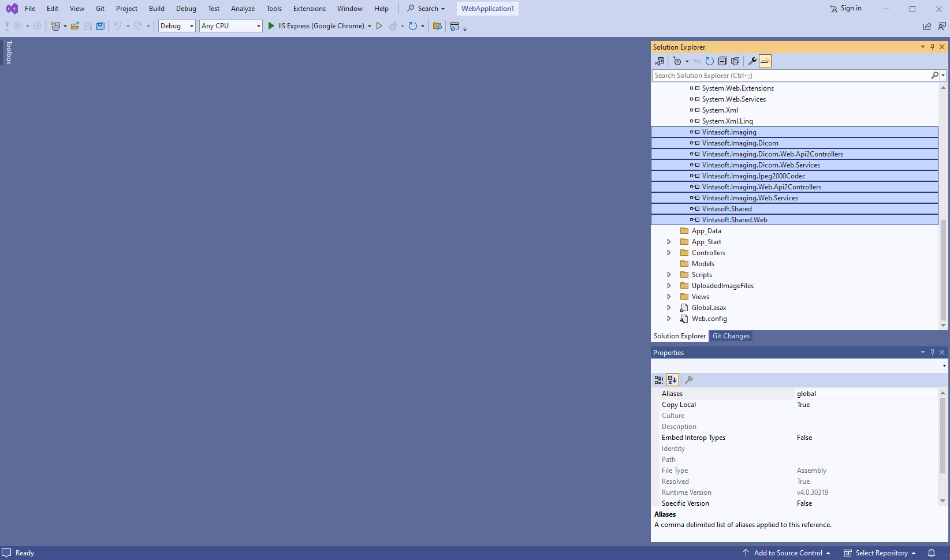Open Solution Explorer window options dropdown arrow
Image resolution: width=950 pixels, height=560 pixels.
(922, 47)
